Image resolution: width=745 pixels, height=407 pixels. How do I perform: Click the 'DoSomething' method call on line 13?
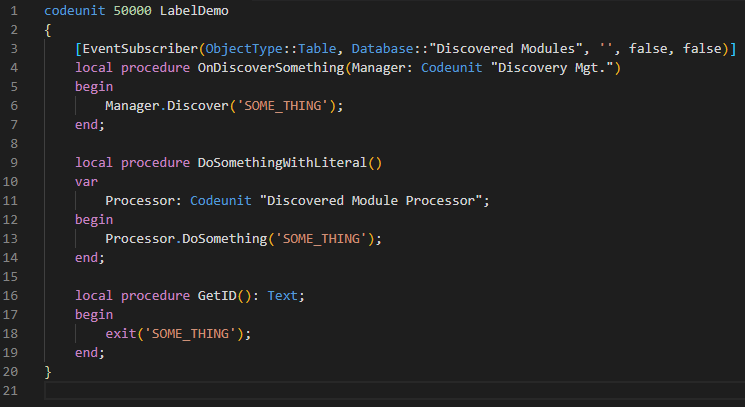point(225,238)
